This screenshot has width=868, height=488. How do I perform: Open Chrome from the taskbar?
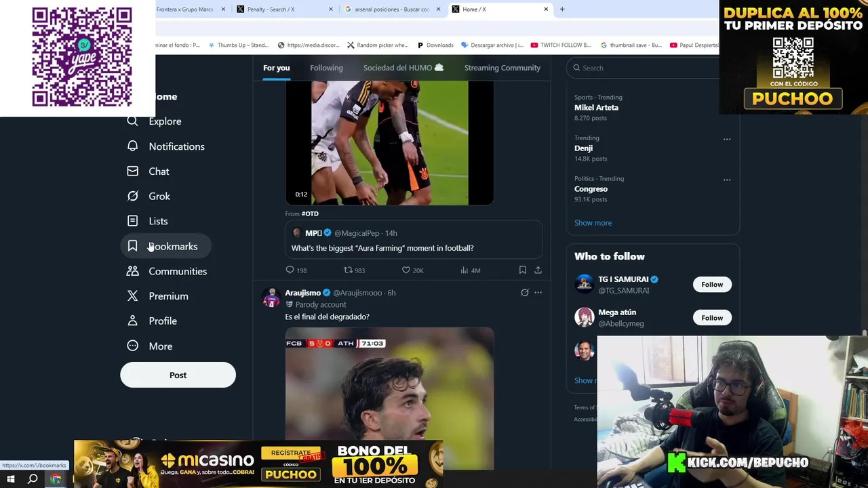56,479
